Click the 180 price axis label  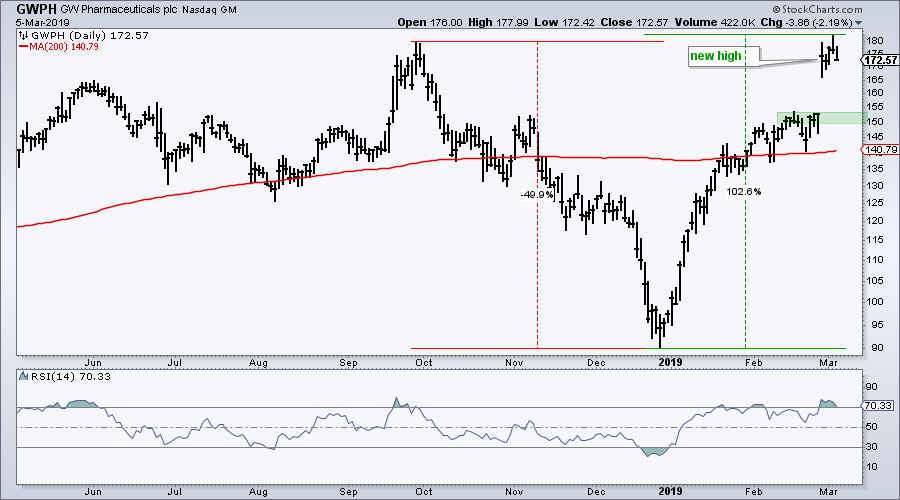click(875, 41)
